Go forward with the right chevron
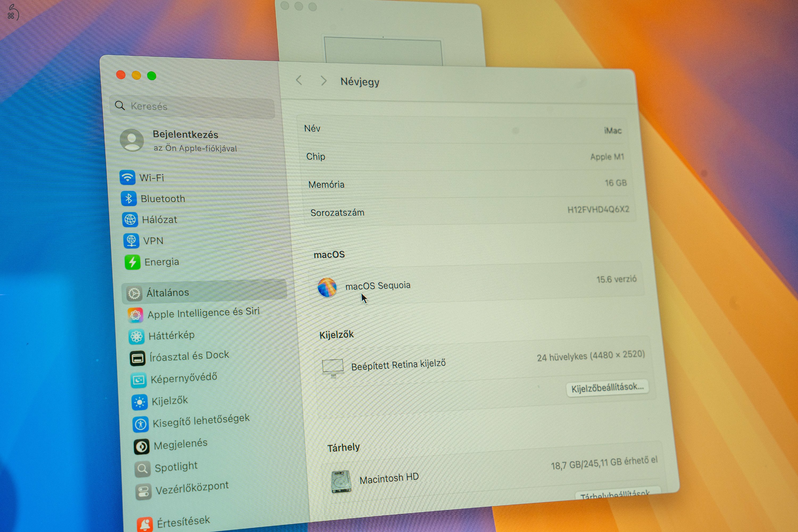The image size is (798, 532). tap(323, 81)
